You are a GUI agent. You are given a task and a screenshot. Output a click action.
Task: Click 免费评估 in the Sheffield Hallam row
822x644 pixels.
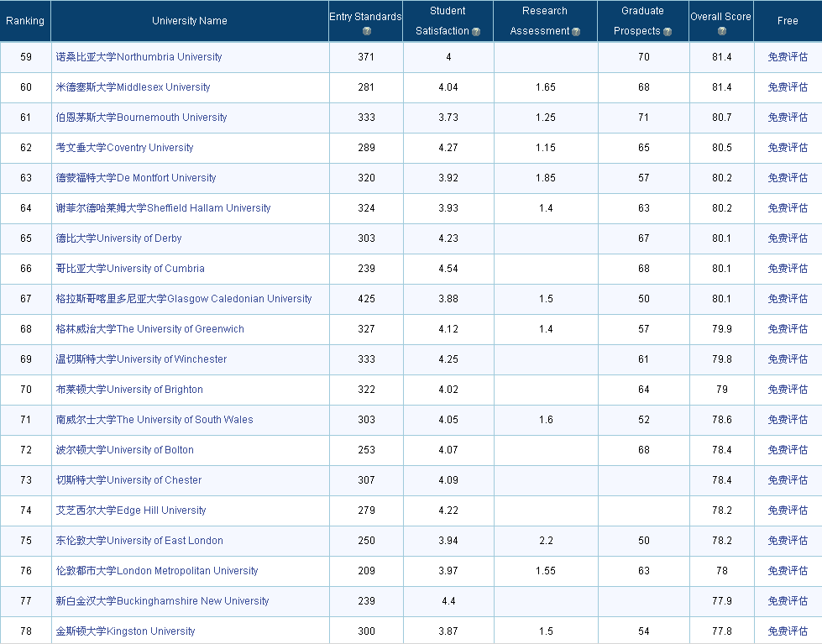coord(788,208)
